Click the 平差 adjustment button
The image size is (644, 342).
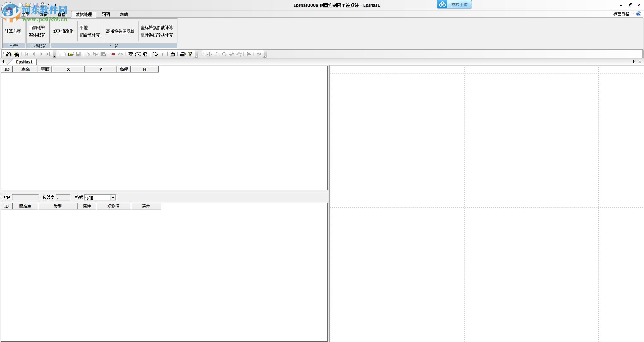(84, 28)
